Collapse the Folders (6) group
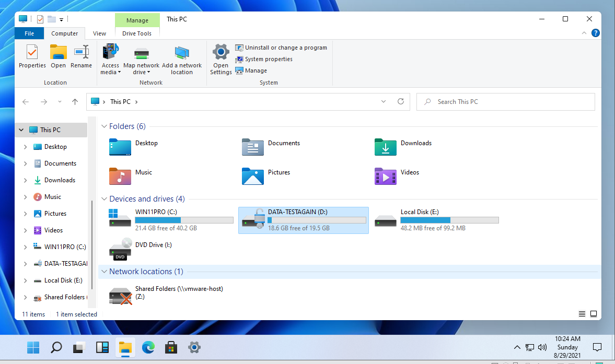This screenshot has height=364, width=615. (x=104, y=126)
